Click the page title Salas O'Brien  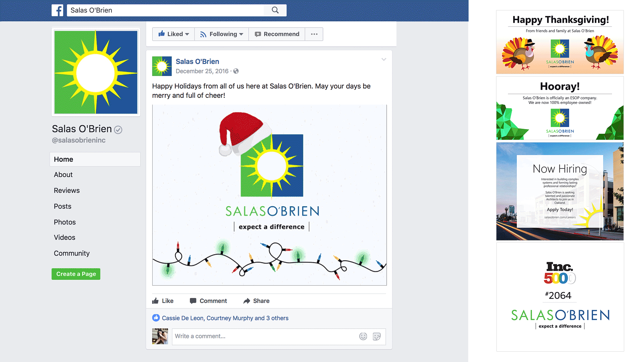(x=82, y=129)
